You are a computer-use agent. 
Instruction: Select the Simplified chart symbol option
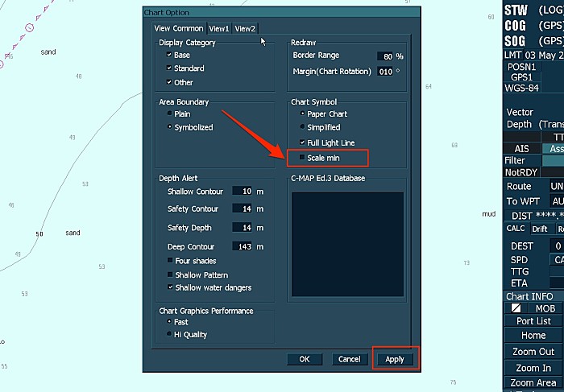click(303, 127)
